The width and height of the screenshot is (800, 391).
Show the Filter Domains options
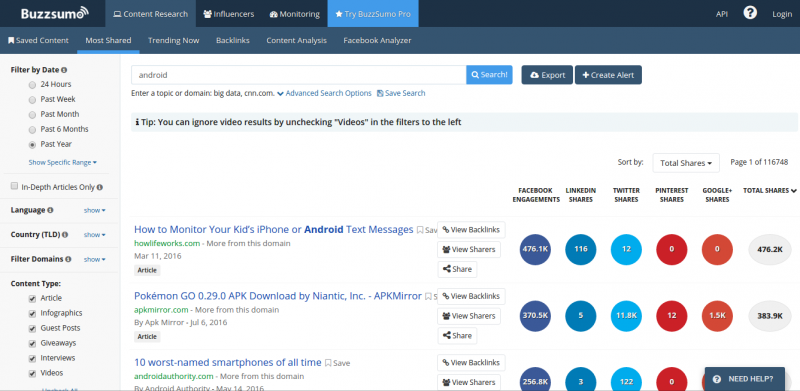(x=94, y=259)
